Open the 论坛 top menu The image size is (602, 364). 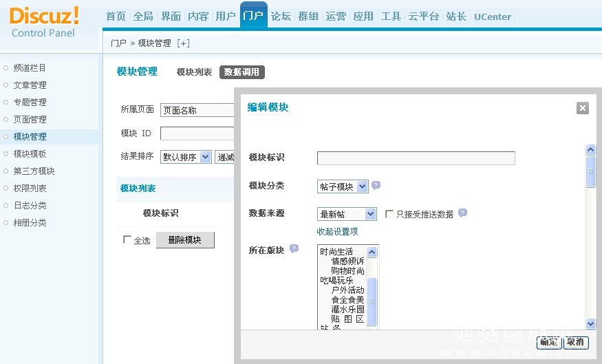tap(281, 17)
